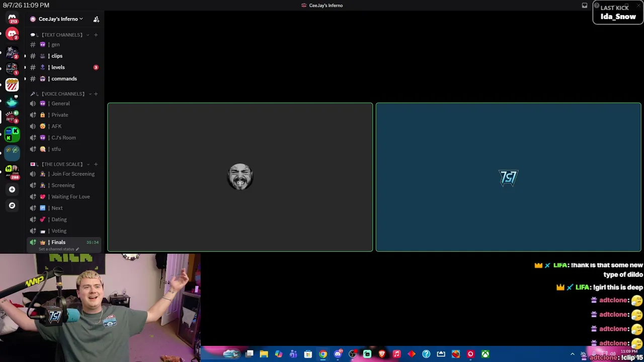The width and height of the screenshot is (644, 362).
Task: Open the gen text channel
Action: [x=64, y=45]
